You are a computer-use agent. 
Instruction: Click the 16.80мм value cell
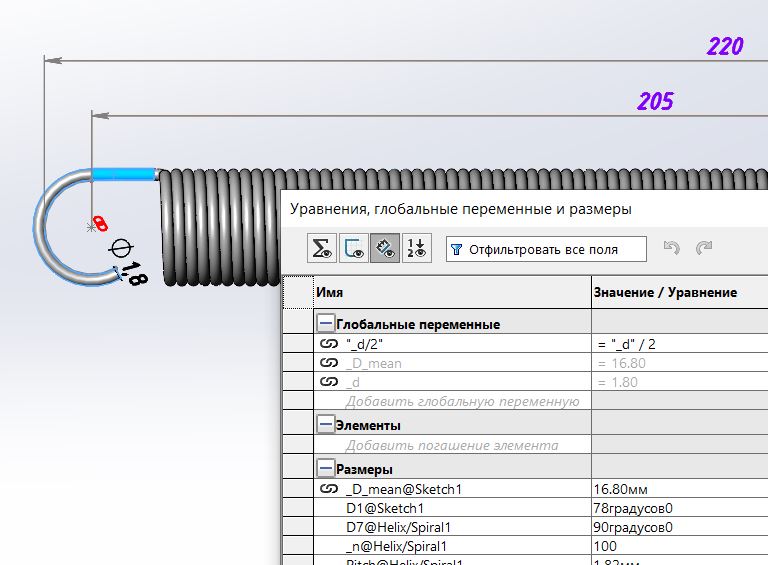tap(622, 489)
